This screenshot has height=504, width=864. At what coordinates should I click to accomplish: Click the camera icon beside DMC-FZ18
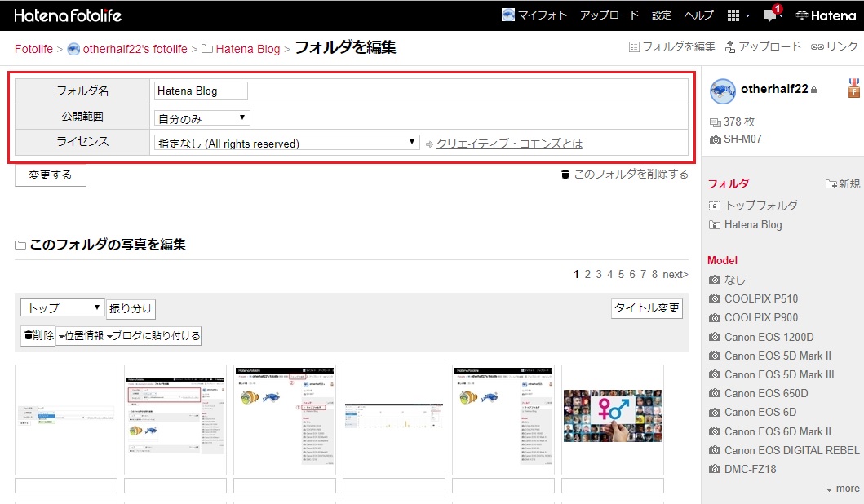(x=715, y=469)
